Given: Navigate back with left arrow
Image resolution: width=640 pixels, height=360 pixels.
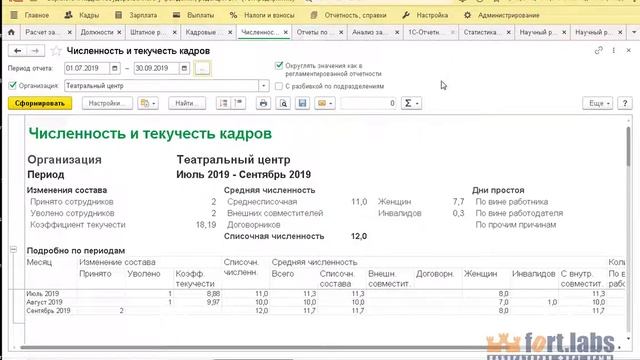Looking at the screenshot, I should [17, 51].
